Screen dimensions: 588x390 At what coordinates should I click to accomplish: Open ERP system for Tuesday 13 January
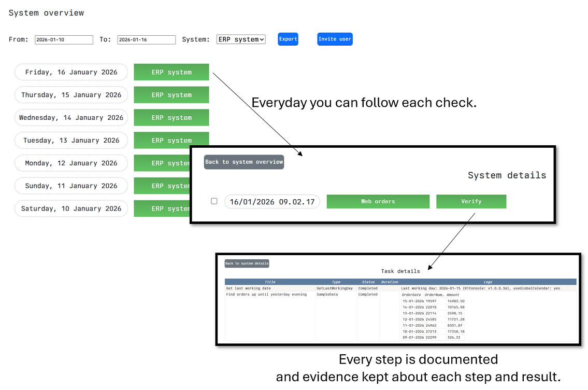pos(171,139)
